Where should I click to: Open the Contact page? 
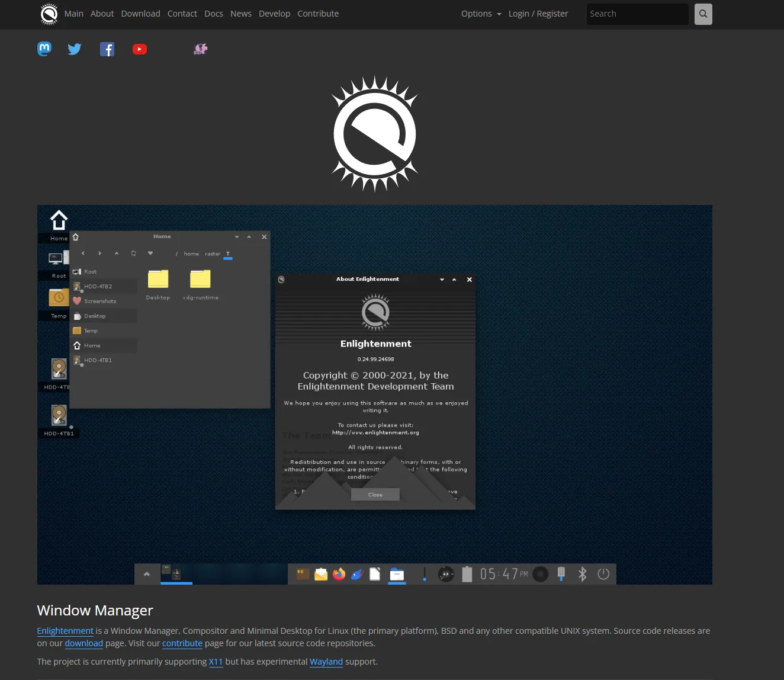(182, 14)
